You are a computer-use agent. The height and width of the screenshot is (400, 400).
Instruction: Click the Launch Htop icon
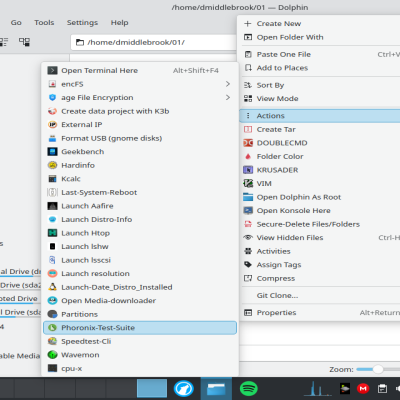pos(52,233)
